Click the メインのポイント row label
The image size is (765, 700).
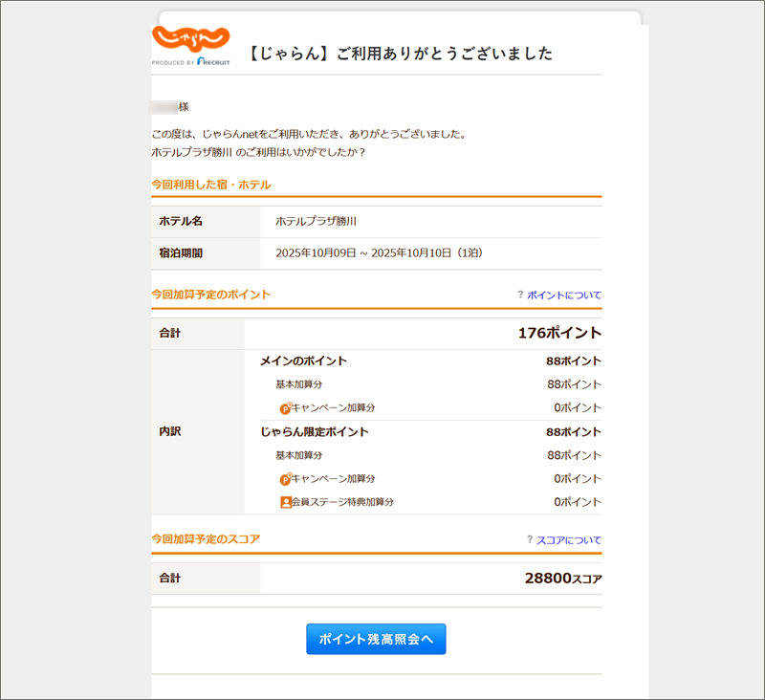303,361
